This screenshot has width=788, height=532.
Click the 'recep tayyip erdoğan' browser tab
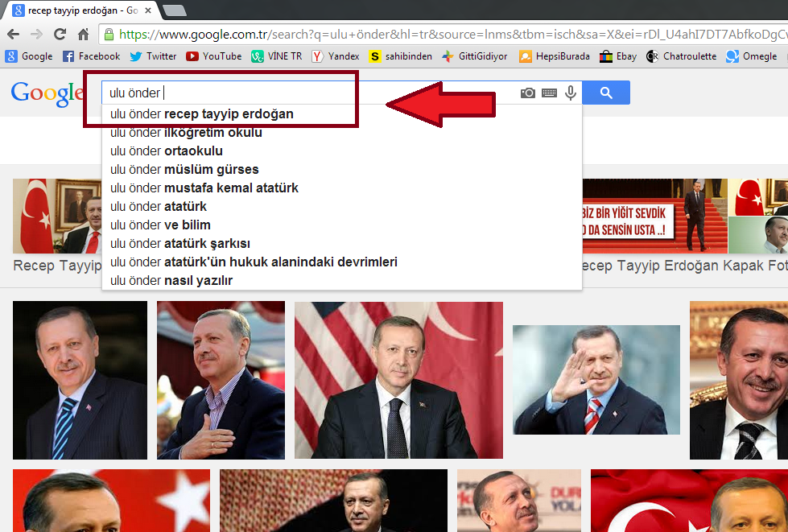tap(76, 10)
